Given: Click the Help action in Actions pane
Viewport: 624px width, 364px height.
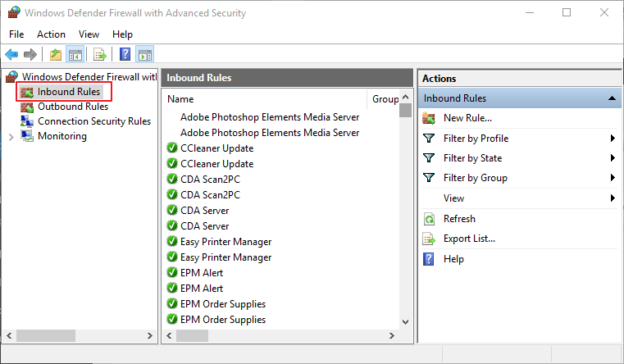Looking at the screenshot, I should pos(453,259).
